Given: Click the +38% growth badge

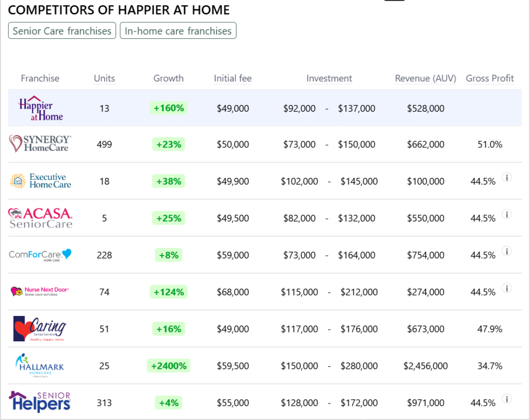Looking at the screenshot, I should click(x=168, y=182).
